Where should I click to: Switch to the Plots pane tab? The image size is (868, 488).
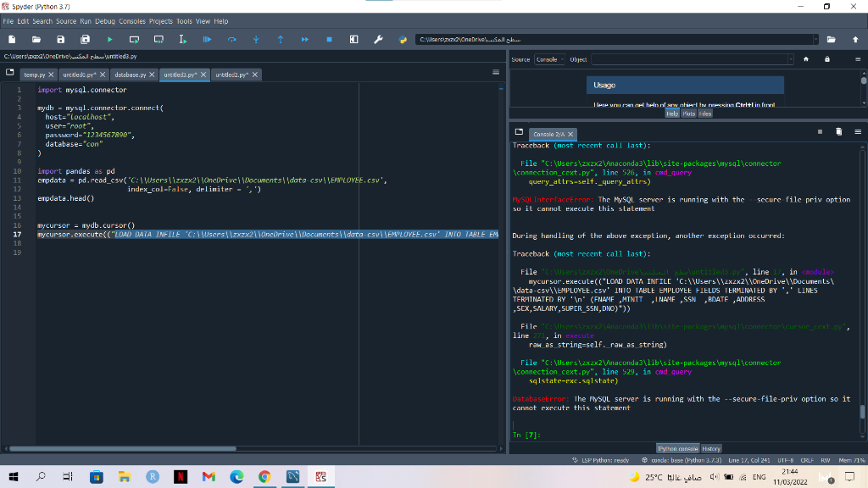(x=689, y=113)
